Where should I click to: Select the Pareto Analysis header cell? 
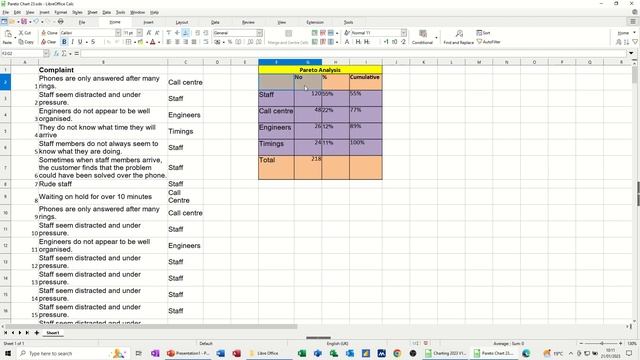coord(320,70)
